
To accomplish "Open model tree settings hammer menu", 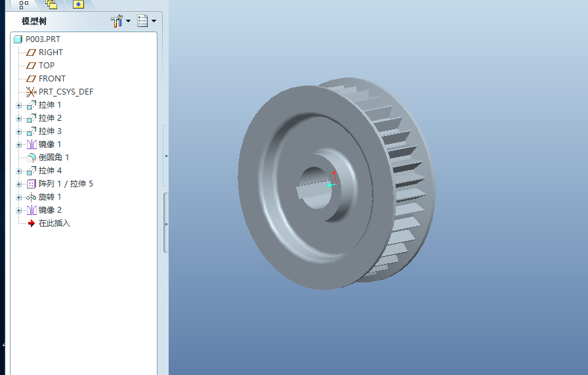I will (117, 21).
